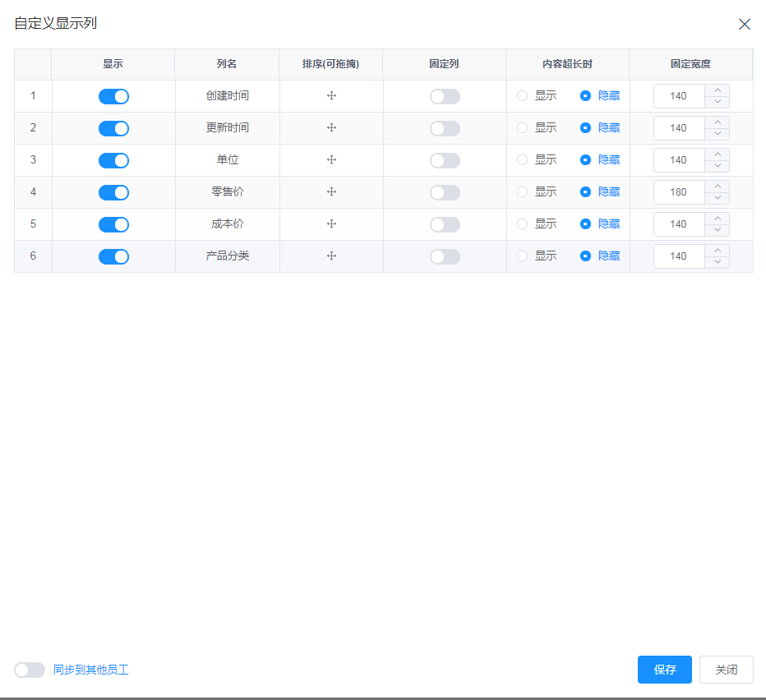Image resolution: width=766 pixels, height=700 pixels.
Task: Click the drag handle icon for 更新时间 row
Action: (x=332, y=128)
